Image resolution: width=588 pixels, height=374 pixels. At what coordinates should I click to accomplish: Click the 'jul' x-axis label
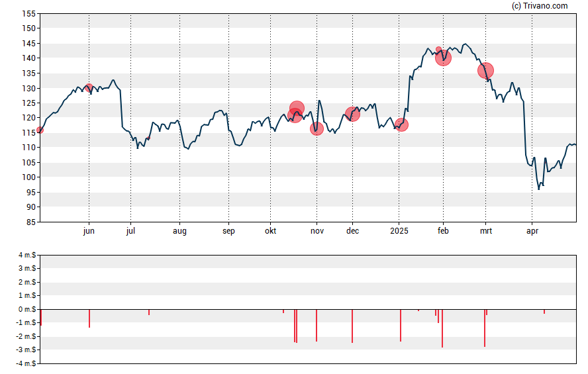coord(130,231)
